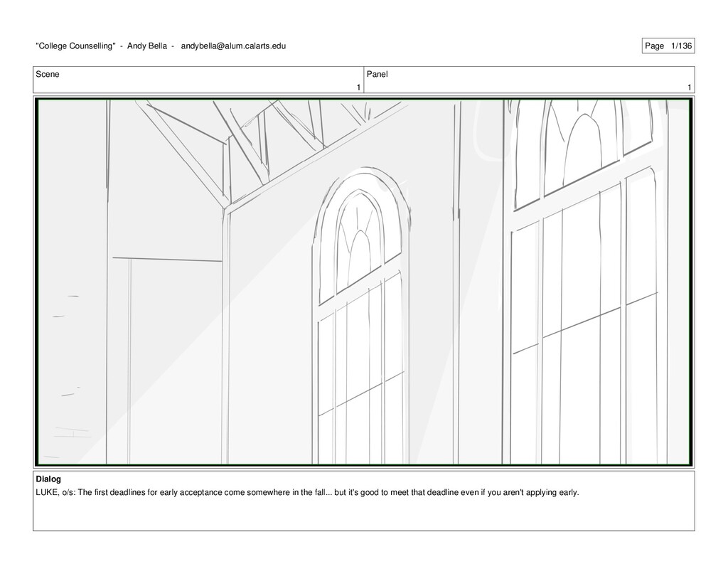Screen dimensions: 728x564
Task: Click the Scene label in header
Action: pos(48,75)
